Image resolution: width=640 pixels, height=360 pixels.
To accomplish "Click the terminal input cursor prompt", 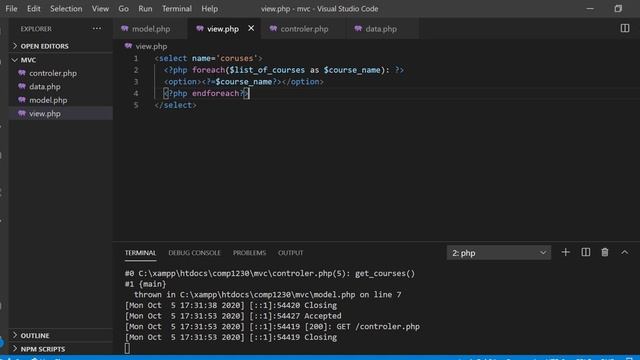I will pos(127,348).
